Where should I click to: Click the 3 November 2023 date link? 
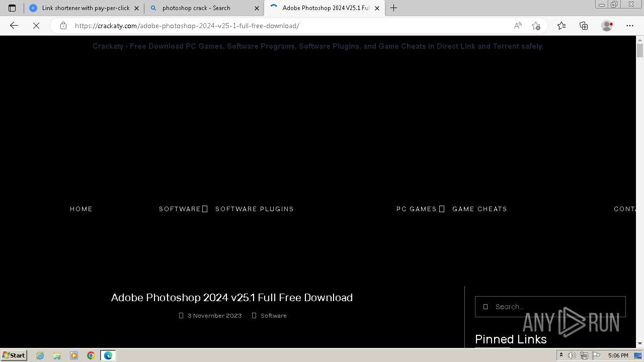214,316
